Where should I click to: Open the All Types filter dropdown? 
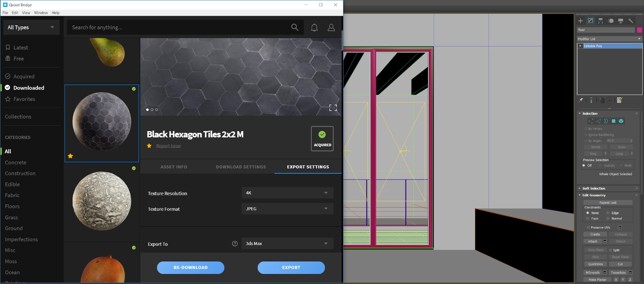pyautogui.click(x=31, y=27)
